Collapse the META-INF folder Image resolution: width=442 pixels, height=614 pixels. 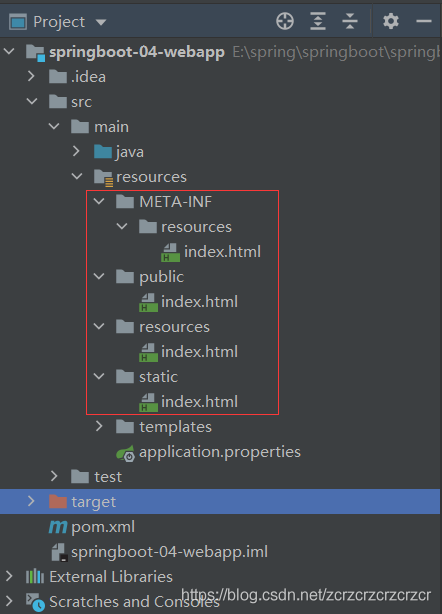click(99, 202)
